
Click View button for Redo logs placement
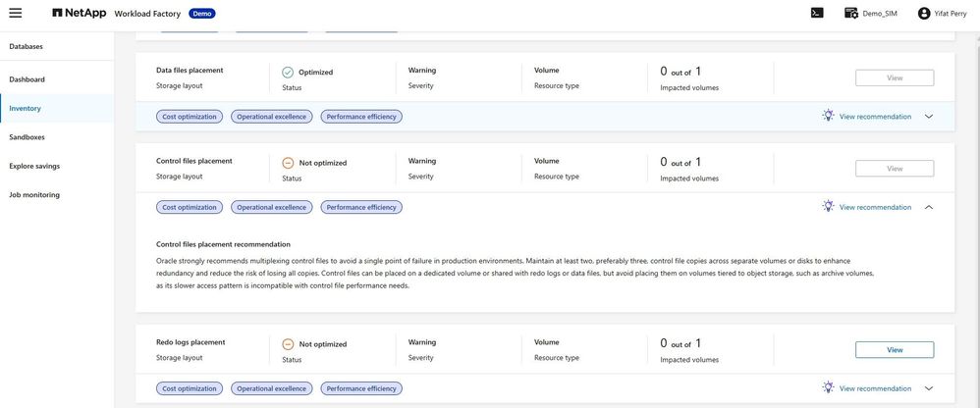point(895,349)
